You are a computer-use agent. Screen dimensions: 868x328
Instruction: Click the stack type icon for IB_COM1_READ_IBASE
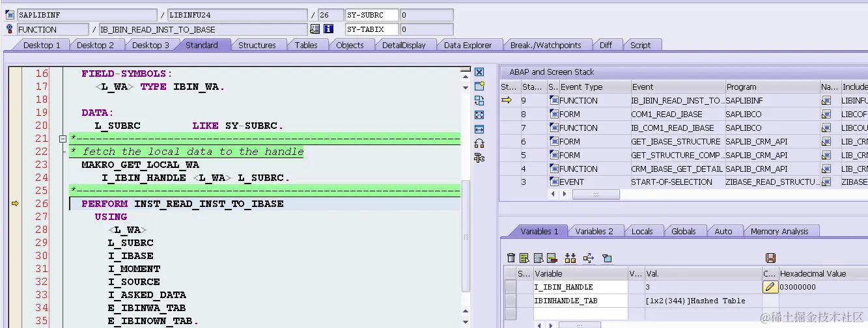(x=554, y=128)
